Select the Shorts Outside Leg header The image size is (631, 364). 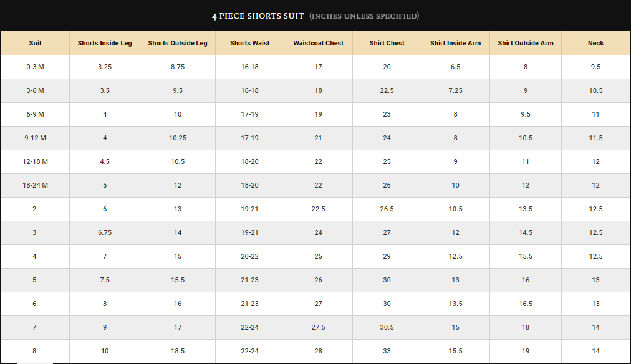click(178, 43)
